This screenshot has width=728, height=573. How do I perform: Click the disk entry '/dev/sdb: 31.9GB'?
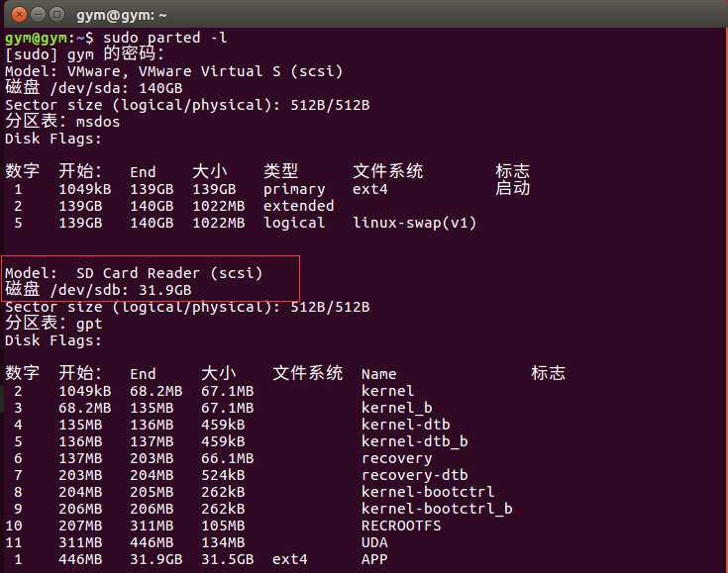(x=121, y=290)
